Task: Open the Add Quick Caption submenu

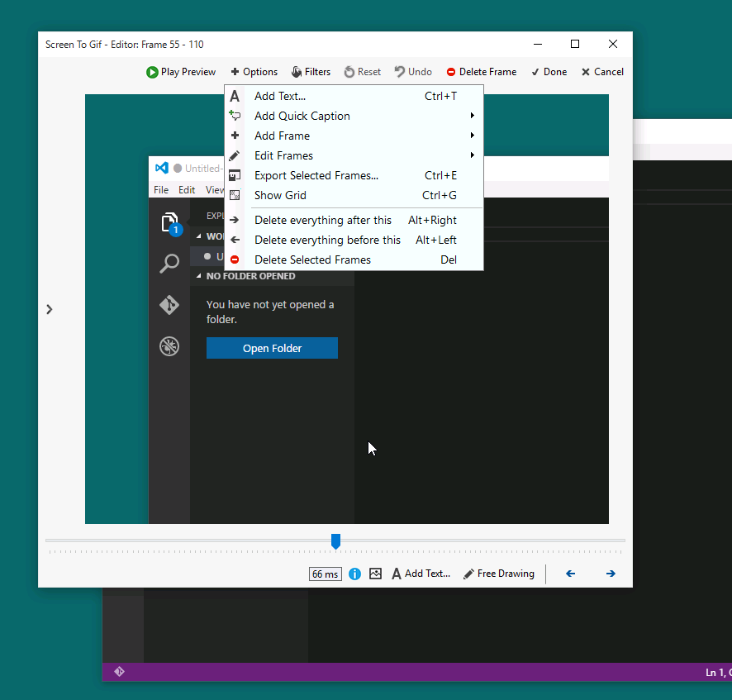Action: [x=354, y=116]
